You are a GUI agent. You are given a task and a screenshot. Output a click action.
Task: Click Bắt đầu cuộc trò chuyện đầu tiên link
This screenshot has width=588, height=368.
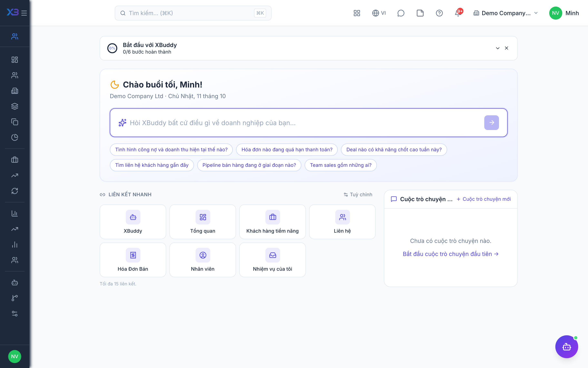[x=451, y=254]
